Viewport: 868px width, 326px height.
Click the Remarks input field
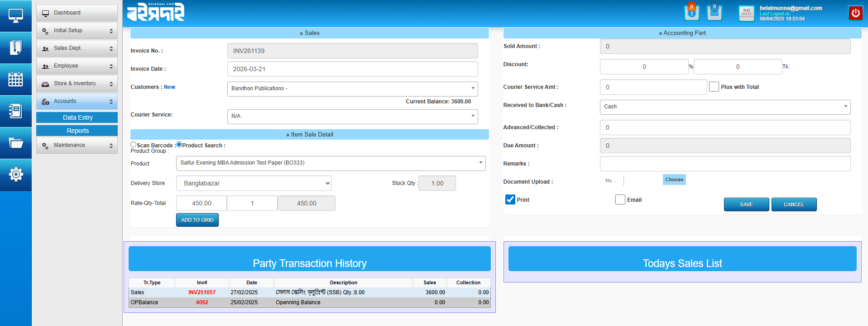click(724, 164)
